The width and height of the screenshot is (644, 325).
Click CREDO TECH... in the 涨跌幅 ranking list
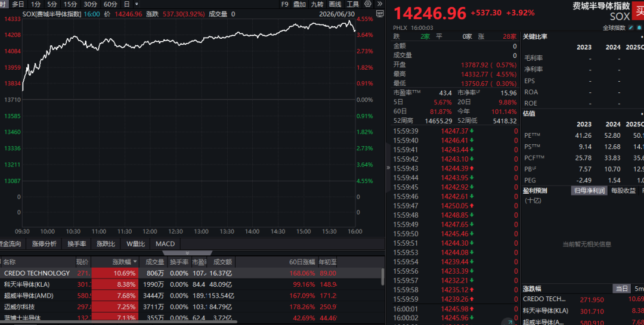544,299
